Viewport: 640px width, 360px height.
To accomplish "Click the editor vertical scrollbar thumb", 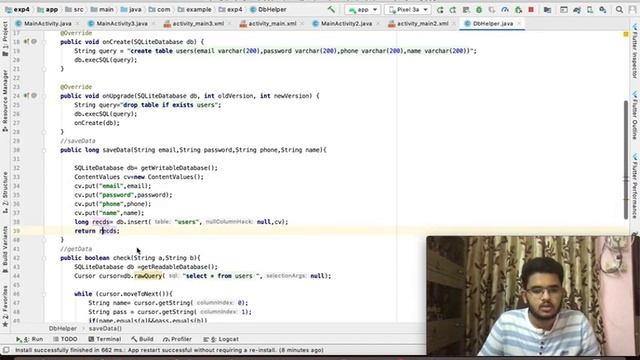I will 626,159.
